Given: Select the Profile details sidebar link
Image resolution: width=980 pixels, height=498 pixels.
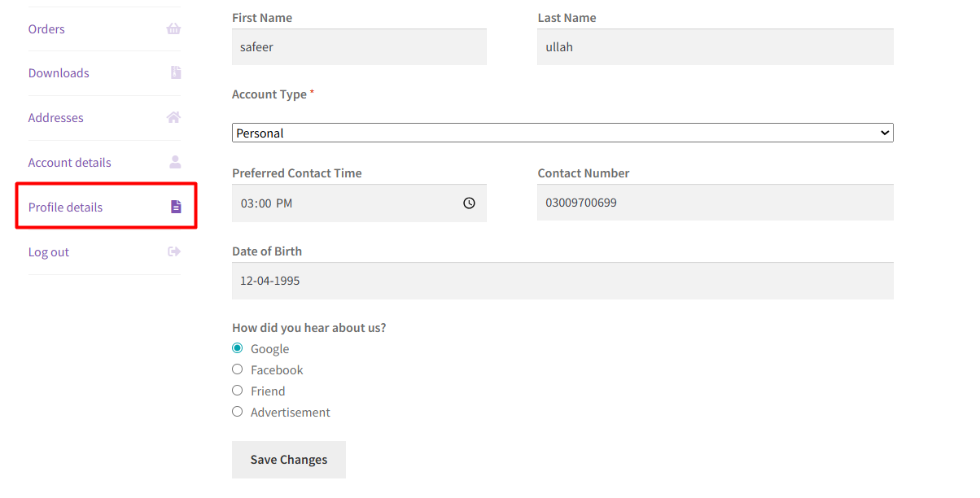Looking at the screenshot, I should click(x=66, y=207).
